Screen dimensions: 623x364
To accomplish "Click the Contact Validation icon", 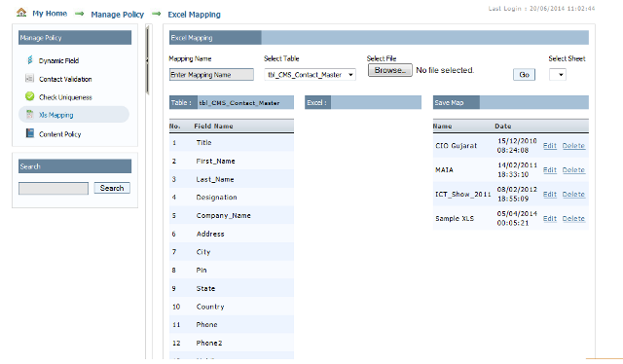I will pyautogui.click(x=29, y=78).
